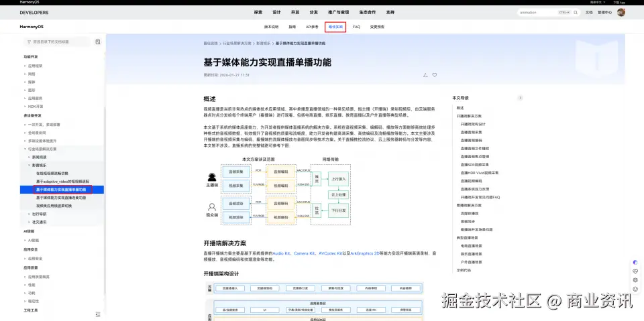Open the 文档 link in header
644x321 pixels.
coord(589,13)
